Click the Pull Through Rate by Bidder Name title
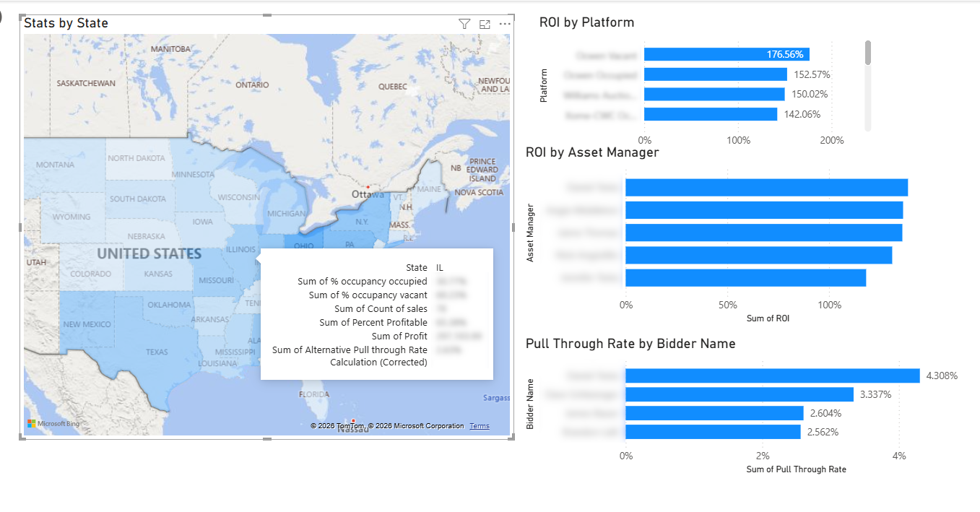 [x=630, y=344]
